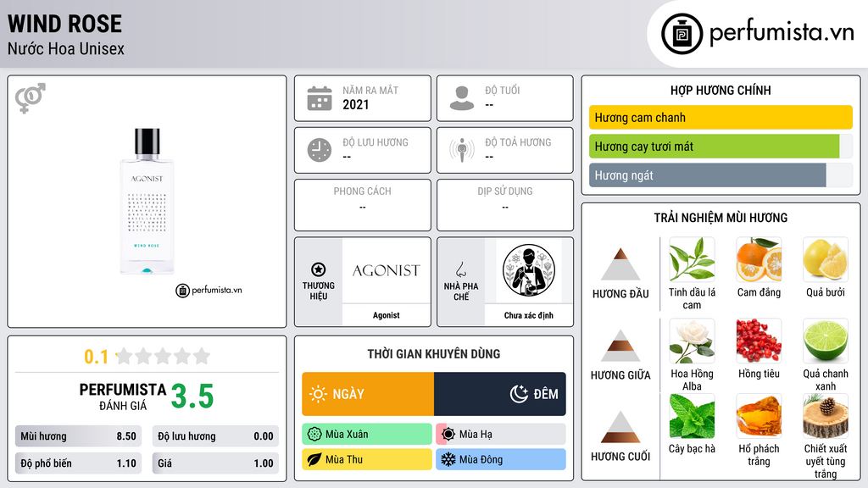
Task: Open the Hồng tiêu note image
Action: point(759,341)
